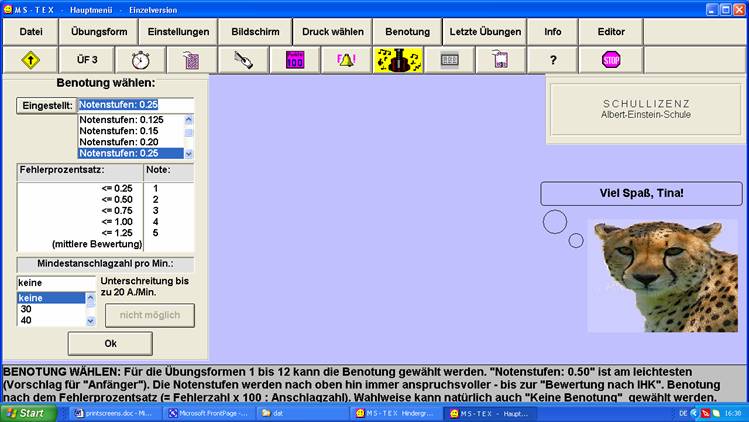Screen dimensions: 749x422
Task: Click the Eingestellt button
Action: coord(46,104)
